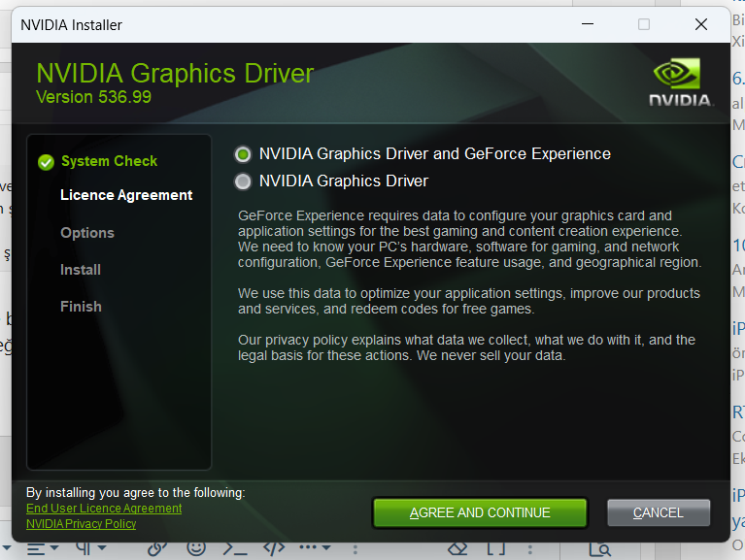Close the NVIDIA Installer window
Image resolution: width=745 pixels, height=560 pixels.
click(x=701, y=24)
